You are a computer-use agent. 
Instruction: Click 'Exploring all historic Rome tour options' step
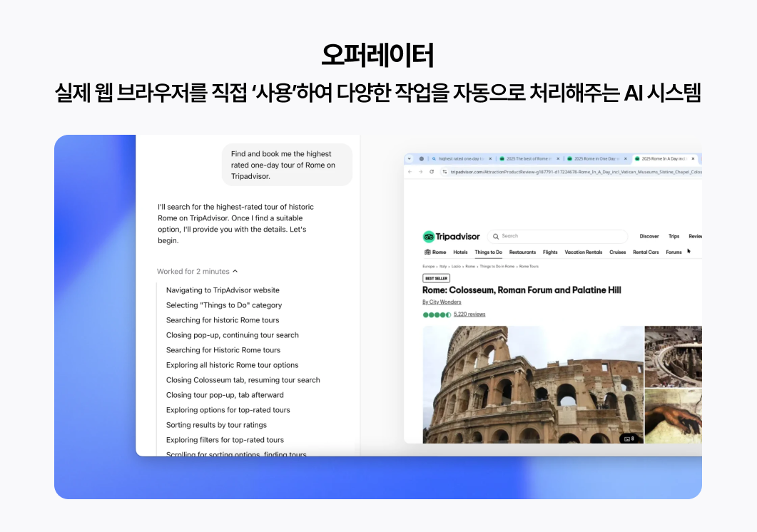pos(232,365)
